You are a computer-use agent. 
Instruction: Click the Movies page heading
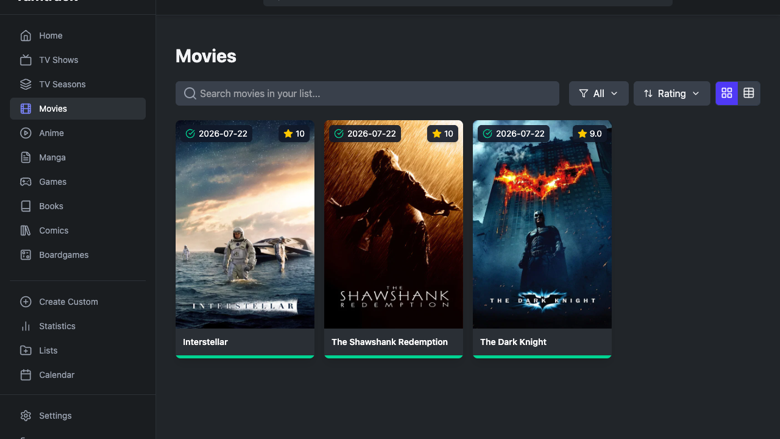click(206, 56)
